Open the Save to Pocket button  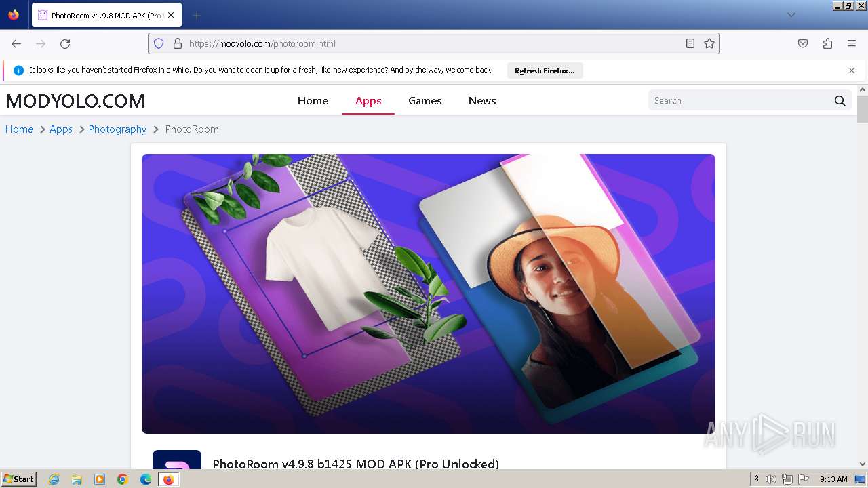(803, 43)
